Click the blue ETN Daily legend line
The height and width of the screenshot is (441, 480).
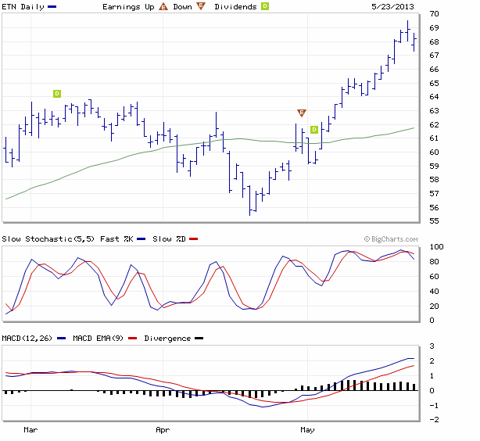click(52, 6)
